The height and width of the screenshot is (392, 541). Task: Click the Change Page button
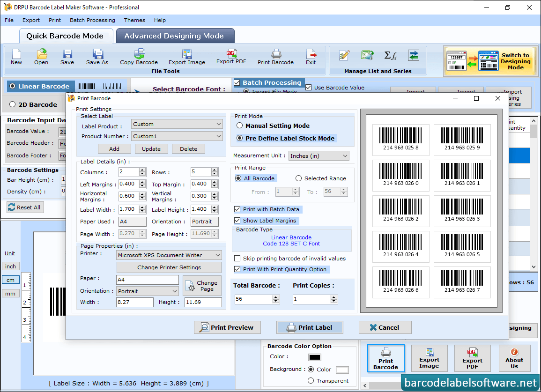[202, 286]
